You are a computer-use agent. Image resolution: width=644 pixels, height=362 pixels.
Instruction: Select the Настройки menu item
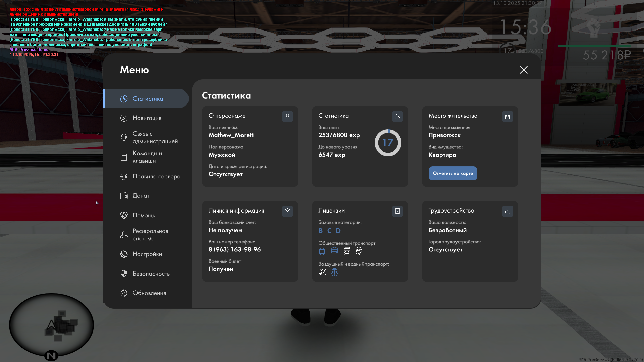coord(147,254)
